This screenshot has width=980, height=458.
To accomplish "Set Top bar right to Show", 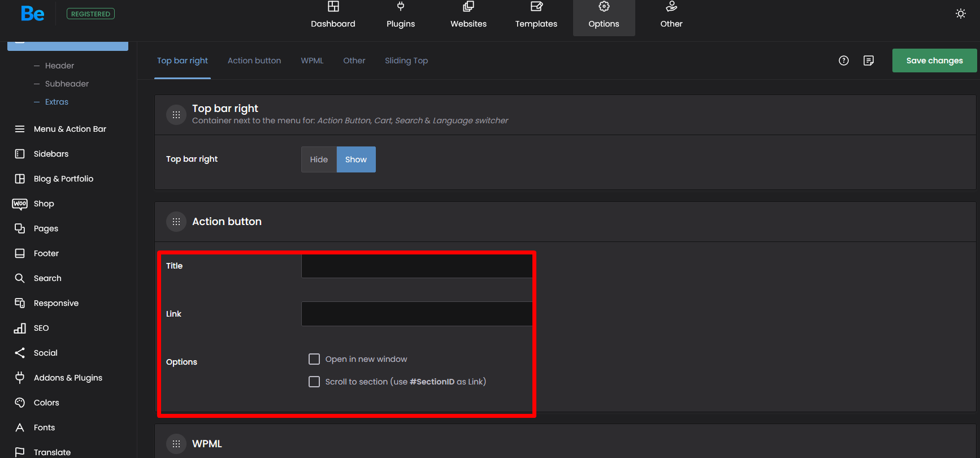I will (x=356, y=159).
